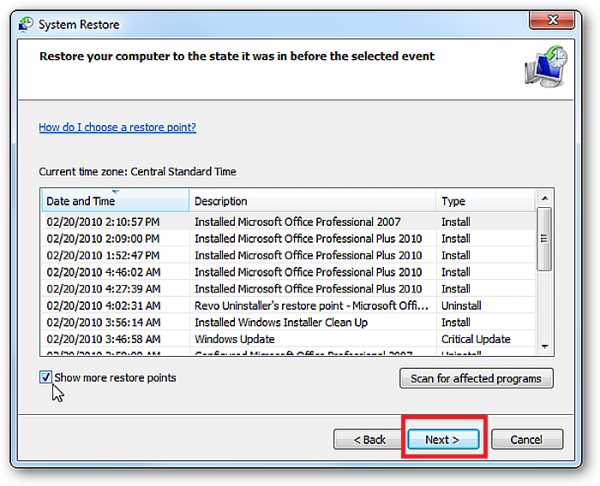Viewport: 600px width, 486px height.
Task: Sort by Date and Time column header
Action: point(115,201)
